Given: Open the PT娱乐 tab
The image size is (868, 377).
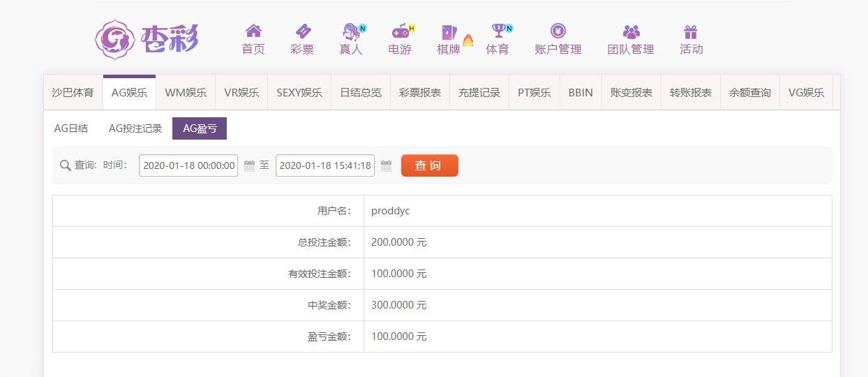Looking at the screenshot, I should pos(534,92).
